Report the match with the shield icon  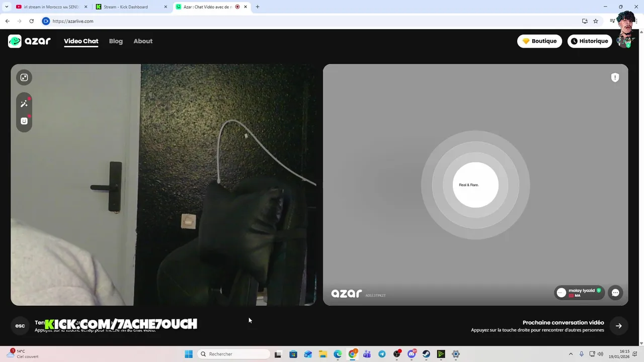pyautogui.click(x=615, y=77)
